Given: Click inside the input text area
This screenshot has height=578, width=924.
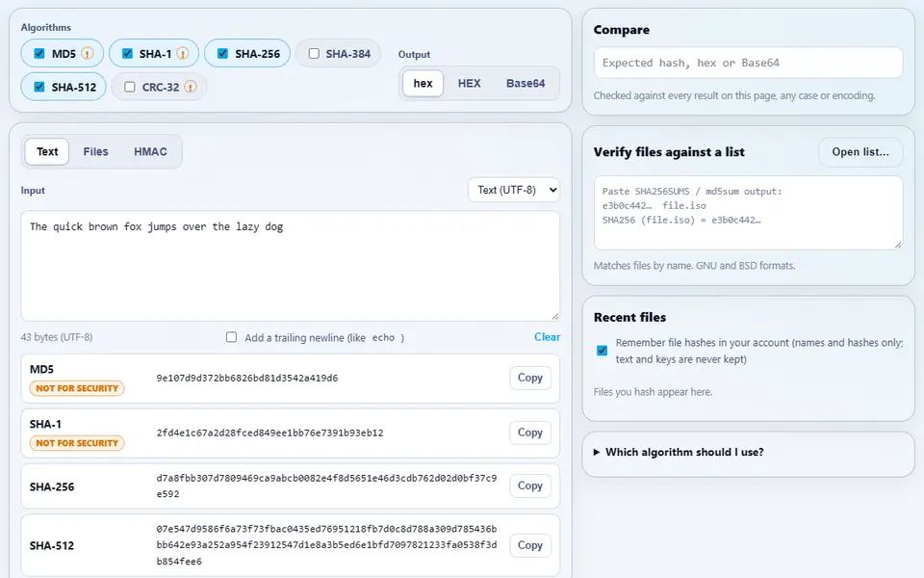Looking at the screenshot, I should [290, 266].
